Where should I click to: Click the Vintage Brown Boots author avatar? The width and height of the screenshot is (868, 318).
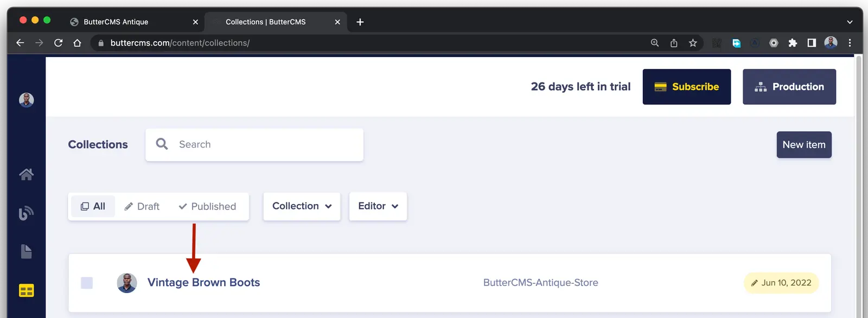pos(127,283)
